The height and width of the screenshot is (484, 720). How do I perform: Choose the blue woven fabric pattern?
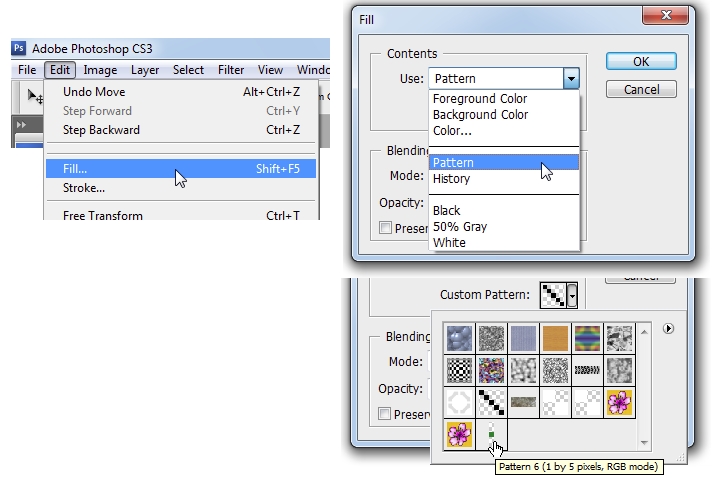(x=523, y=338)
